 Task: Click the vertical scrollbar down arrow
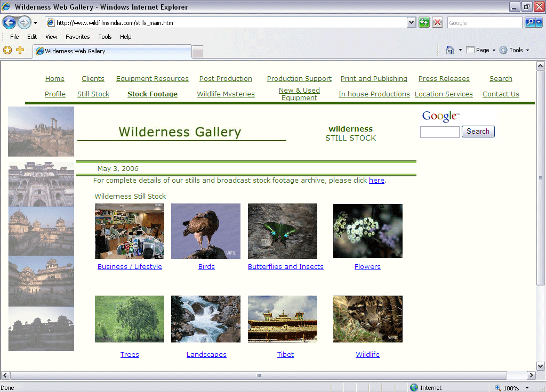[x=540, y=366]
